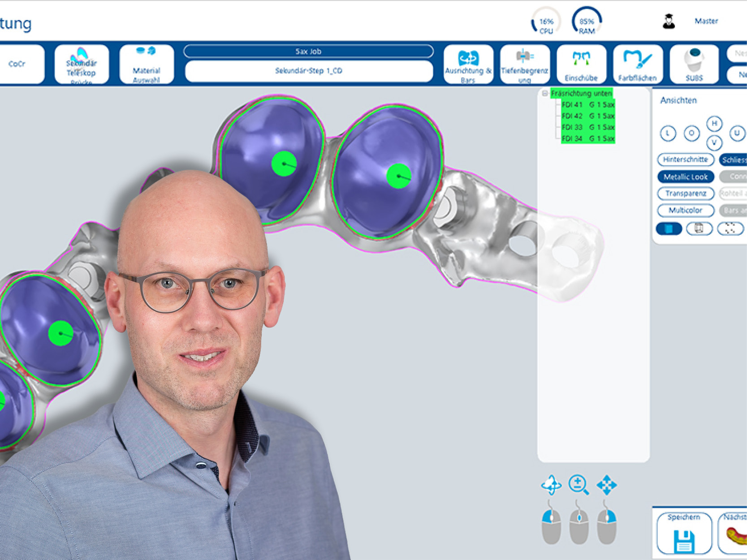Open SUBS tool
This screenshot has height=560, width=747.
pos(694,64)
